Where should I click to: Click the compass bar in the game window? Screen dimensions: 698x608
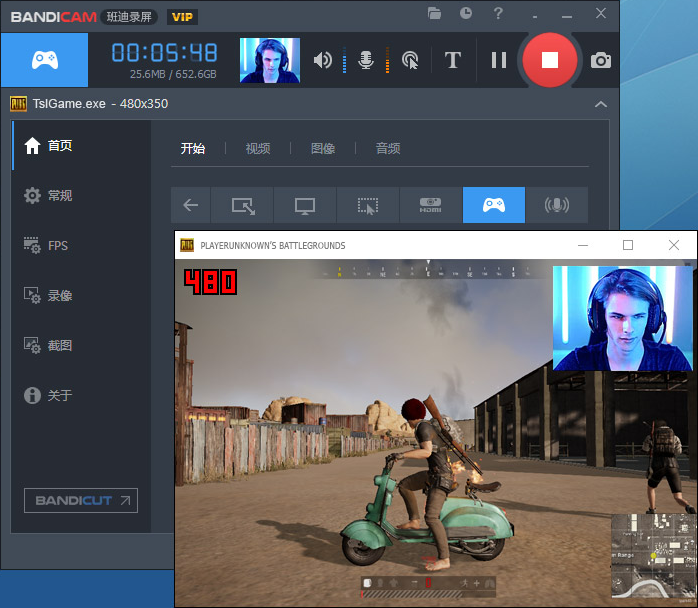(x=427, y=271)
